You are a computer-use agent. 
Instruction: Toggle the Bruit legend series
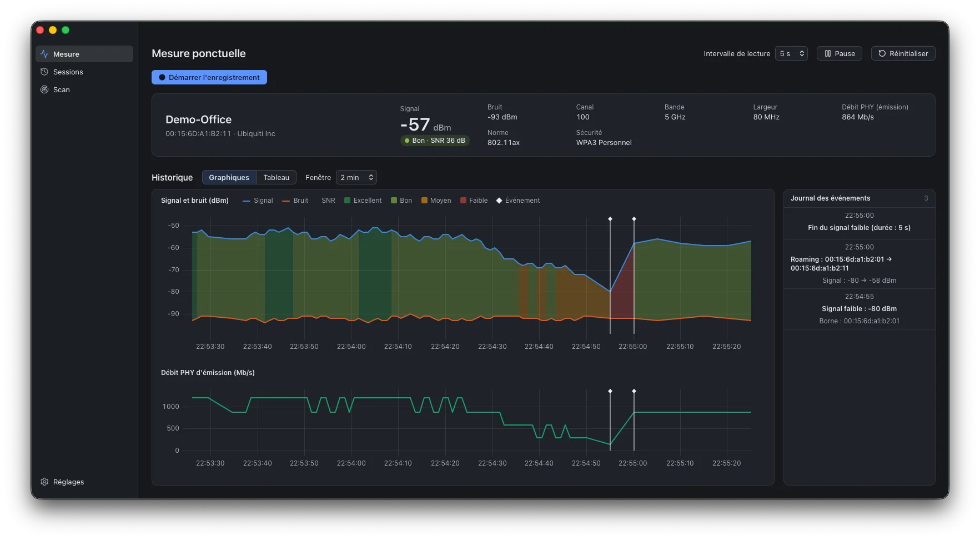coord(295,201)
